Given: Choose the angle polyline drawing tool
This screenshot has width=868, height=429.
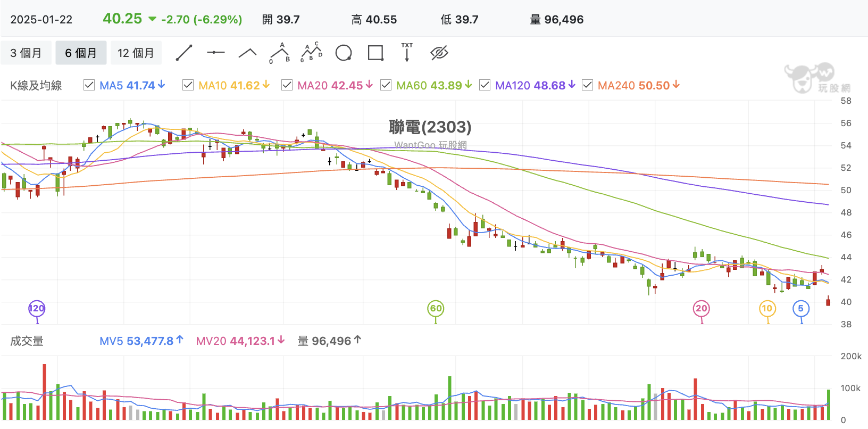Looking at the screenshot, I should pos(247,53).
